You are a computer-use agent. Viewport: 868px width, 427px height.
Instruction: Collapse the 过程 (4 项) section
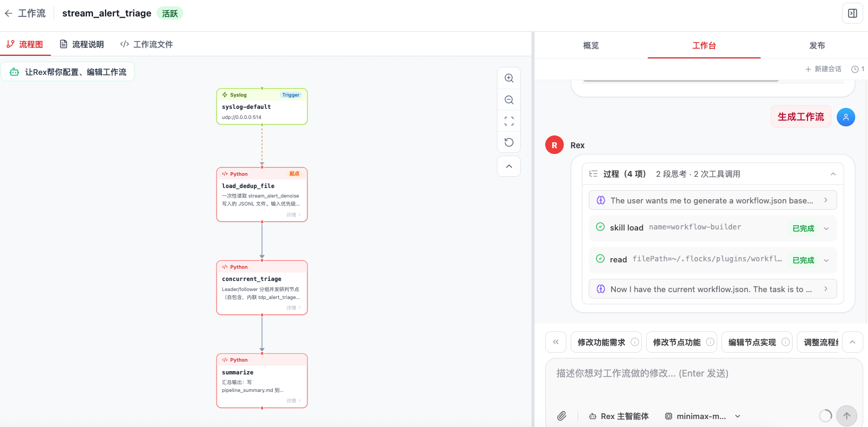coord(833,174)
